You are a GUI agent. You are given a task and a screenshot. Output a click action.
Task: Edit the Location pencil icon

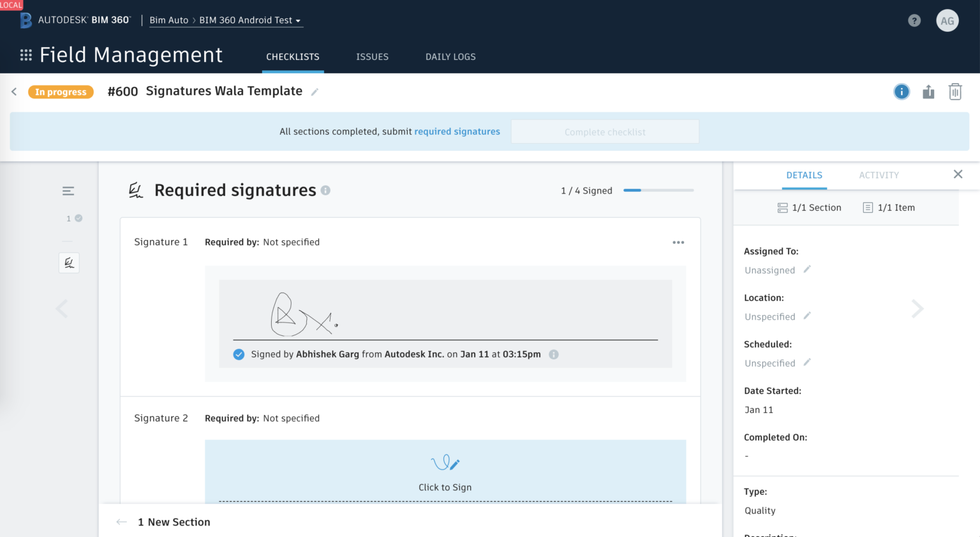(807, 316)
